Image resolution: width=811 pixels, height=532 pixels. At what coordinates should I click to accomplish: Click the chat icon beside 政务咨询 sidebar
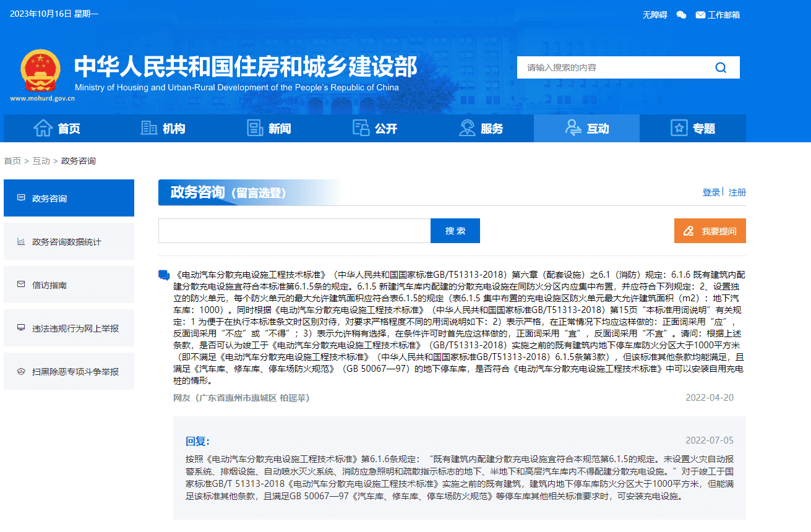tap(21, 198)
